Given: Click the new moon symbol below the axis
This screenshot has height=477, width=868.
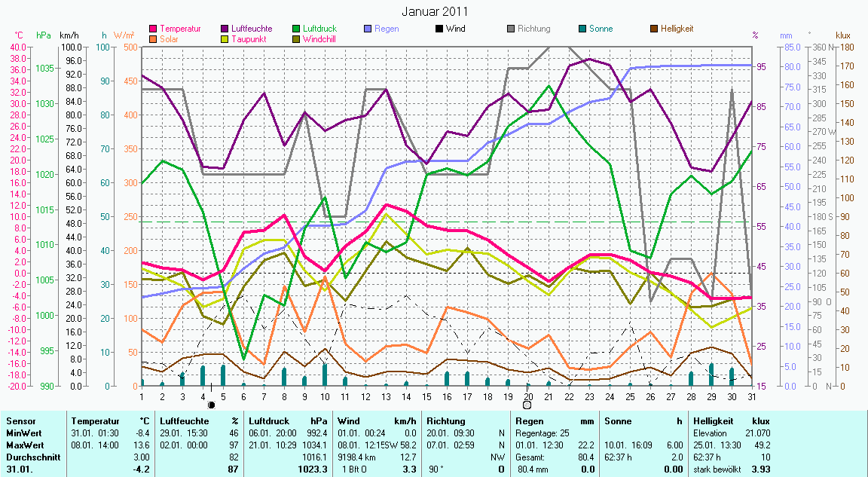Looking at the screenshot, I should [212, 405].
